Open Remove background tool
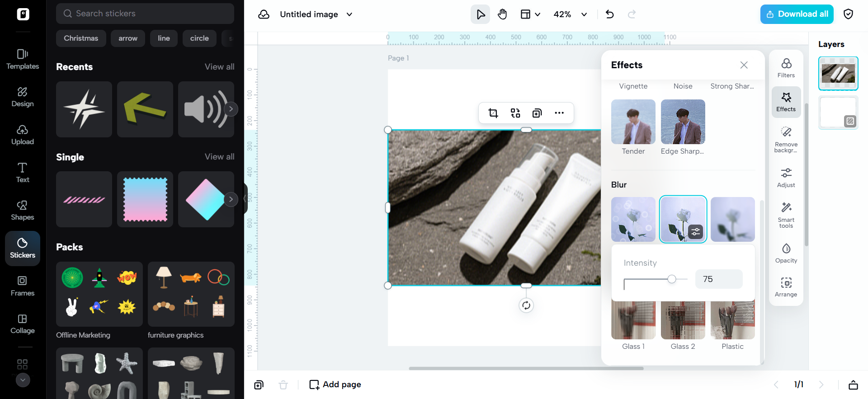The width and height of the screenshot is (868, 399). tap(786, 139)
